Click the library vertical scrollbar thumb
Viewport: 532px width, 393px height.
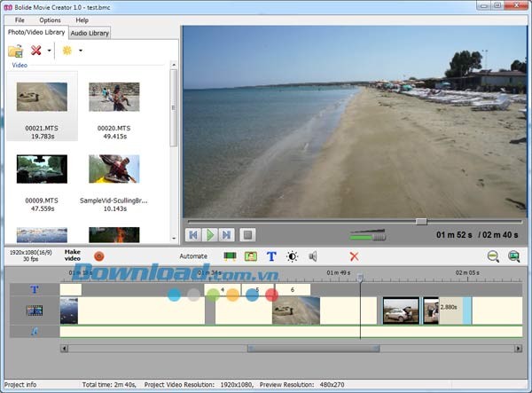click(174, 108)
